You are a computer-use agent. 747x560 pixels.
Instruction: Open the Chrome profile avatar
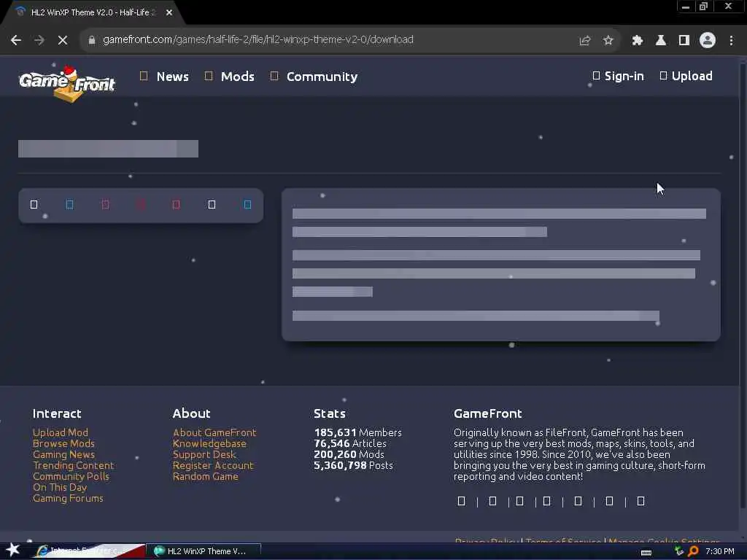[708, 41]
